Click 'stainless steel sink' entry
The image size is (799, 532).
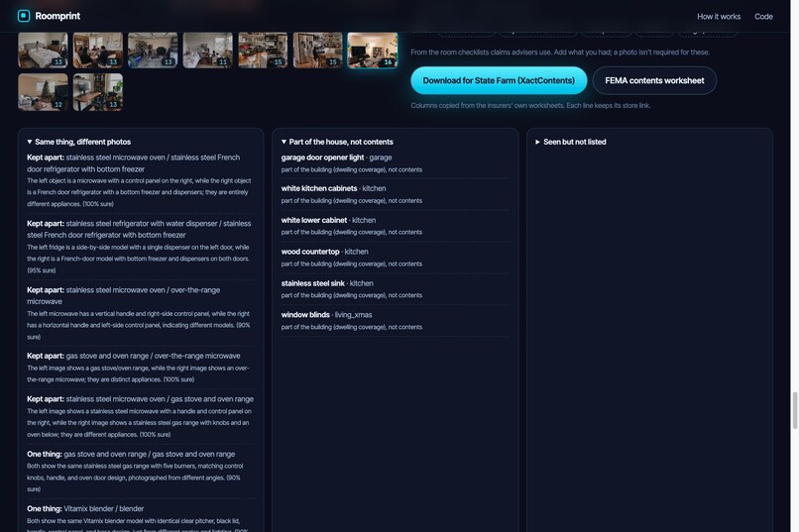[395, 288]
